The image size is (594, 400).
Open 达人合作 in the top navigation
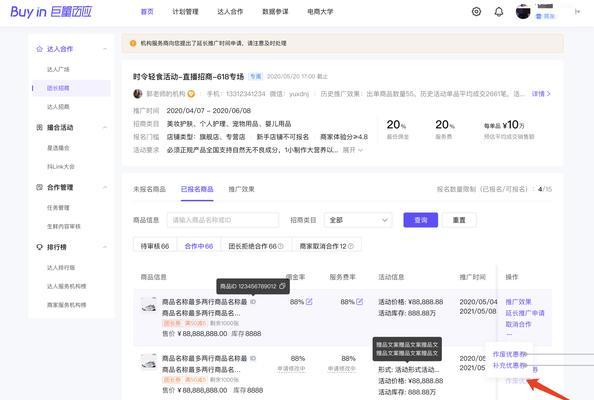pyautogui.click(x=230, y=12)
